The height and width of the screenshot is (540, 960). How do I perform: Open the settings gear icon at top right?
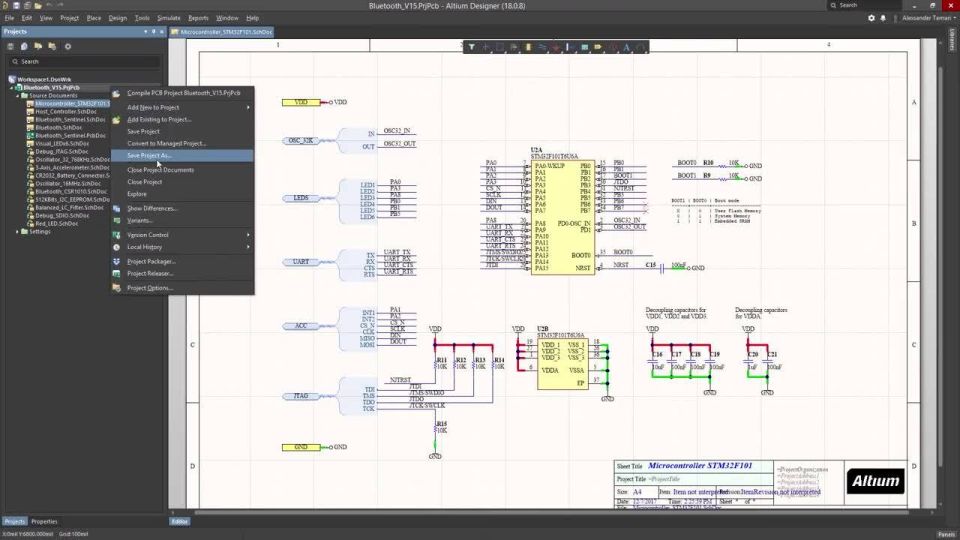pyautogui.click(x=871, y=18)
